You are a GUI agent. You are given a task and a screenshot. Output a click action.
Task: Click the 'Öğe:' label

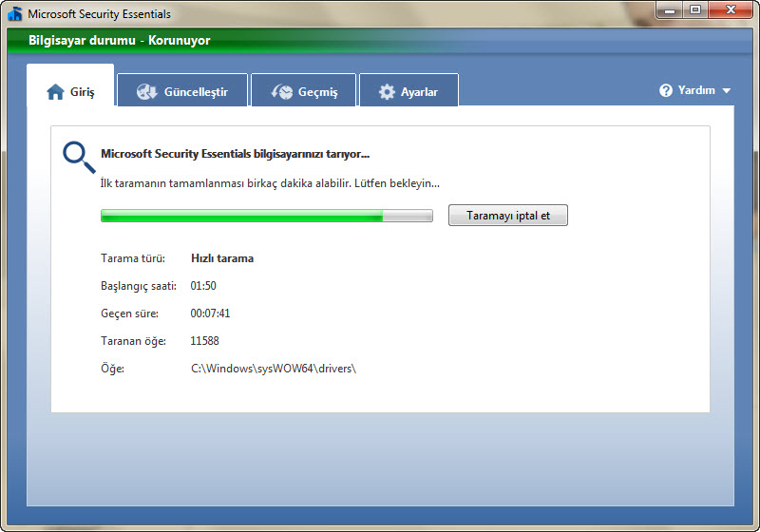[x=112, y=369]
